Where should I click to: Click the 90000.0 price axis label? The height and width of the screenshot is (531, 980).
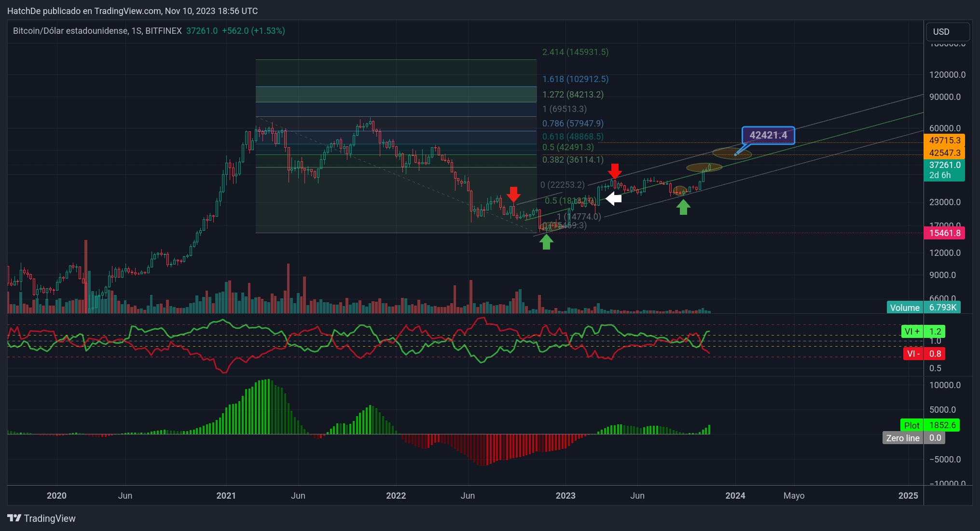945,97
